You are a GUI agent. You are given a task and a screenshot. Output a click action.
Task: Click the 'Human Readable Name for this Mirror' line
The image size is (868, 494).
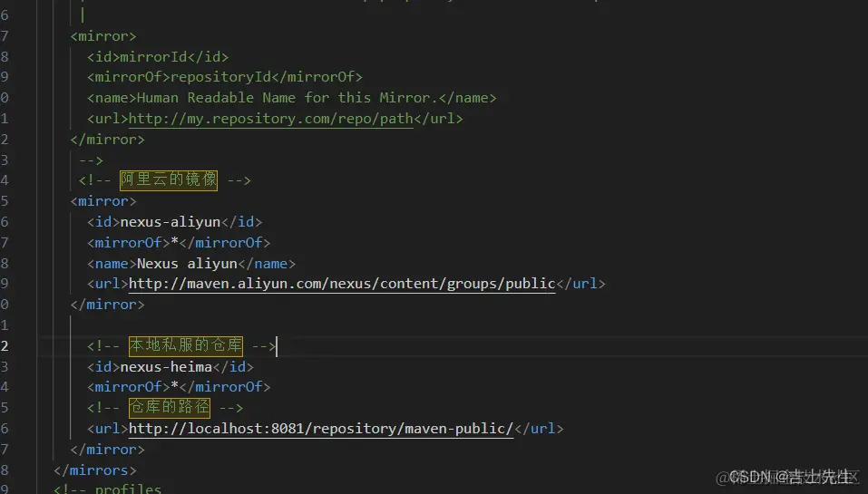pos(291,98)
